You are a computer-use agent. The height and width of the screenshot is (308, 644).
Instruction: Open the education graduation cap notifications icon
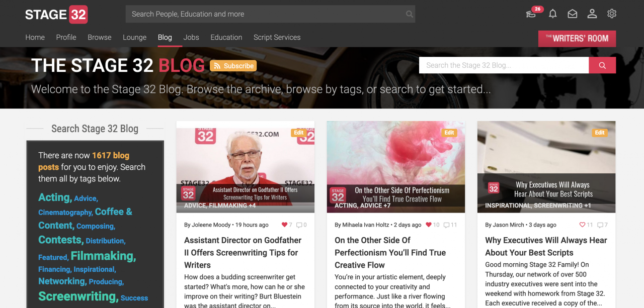point(531,14)
